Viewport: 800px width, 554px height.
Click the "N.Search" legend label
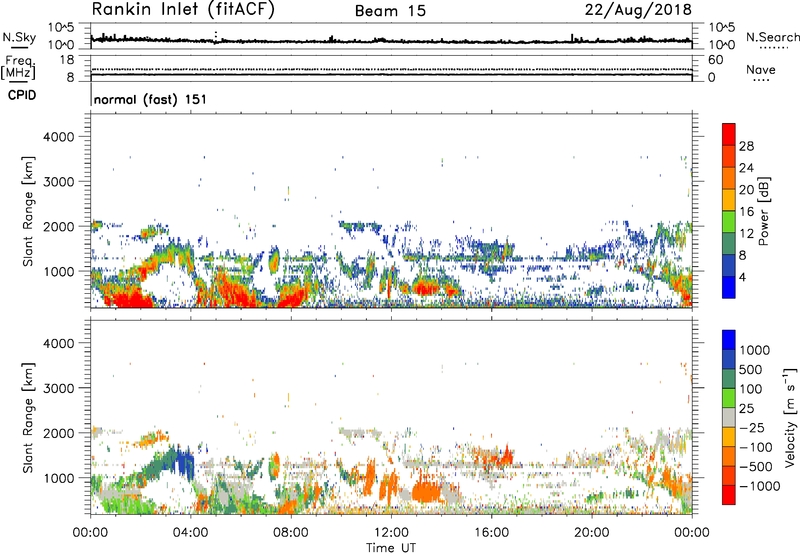click(x=772, y=37)
